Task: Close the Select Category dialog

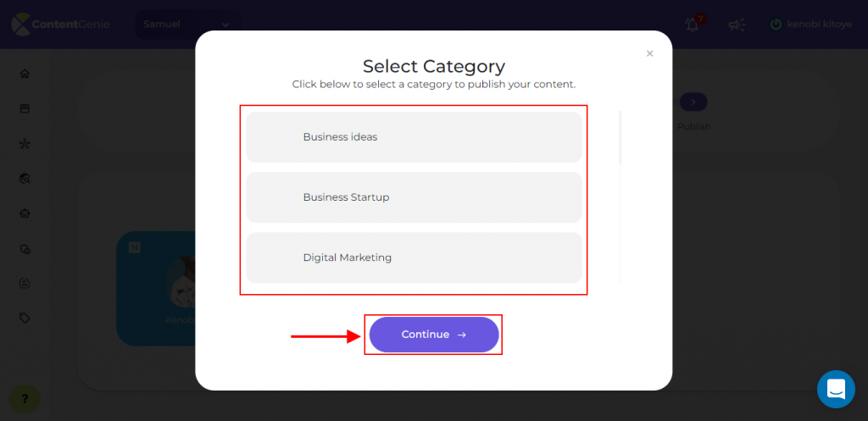Action: 650,53
